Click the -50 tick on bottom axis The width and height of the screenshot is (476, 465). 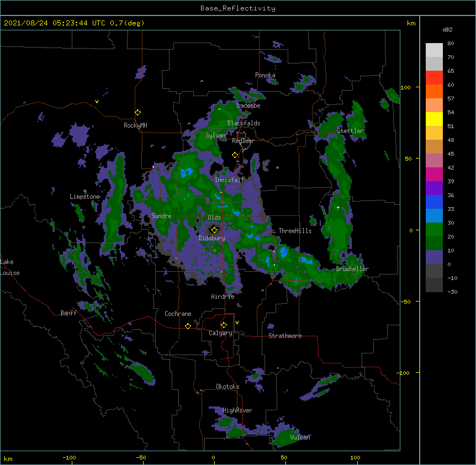(141, 457)
